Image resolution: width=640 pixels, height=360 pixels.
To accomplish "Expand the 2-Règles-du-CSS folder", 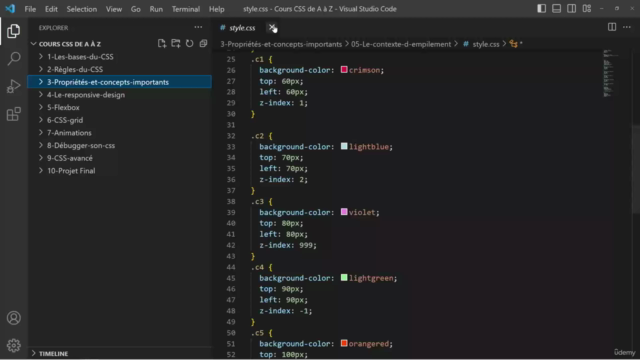I will (120, 69).
